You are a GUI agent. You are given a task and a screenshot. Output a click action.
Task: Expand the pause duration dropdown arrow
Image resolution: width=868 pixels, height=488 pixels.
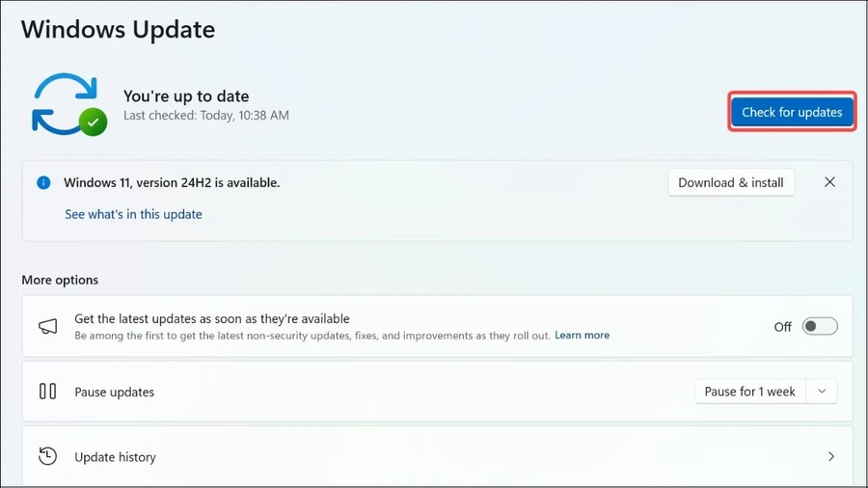(x=822, y=392)
